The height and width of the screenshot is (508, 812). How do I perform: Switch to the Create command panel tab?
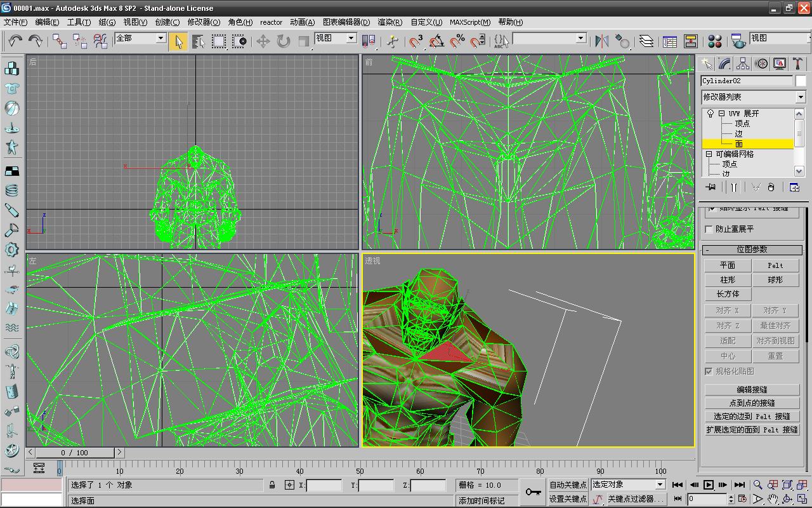(x=706, y=63)
